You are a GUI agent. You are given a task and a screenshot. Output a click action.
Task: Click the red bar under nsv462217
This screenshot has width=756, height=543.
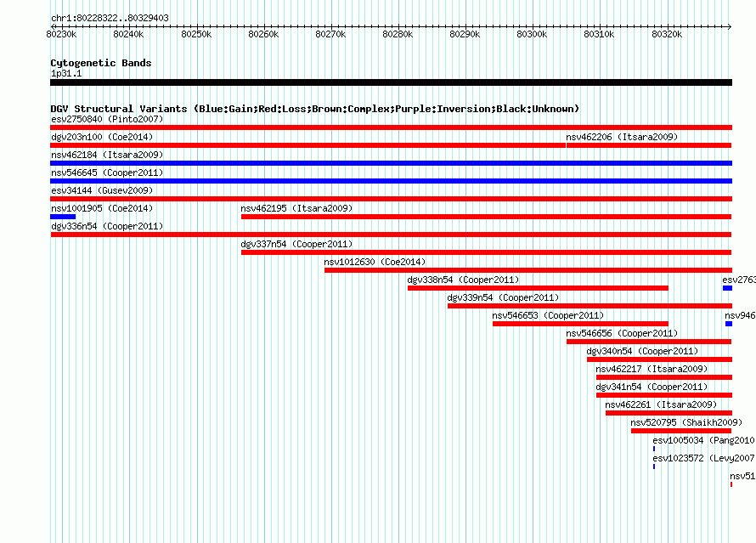click(664, 377)
